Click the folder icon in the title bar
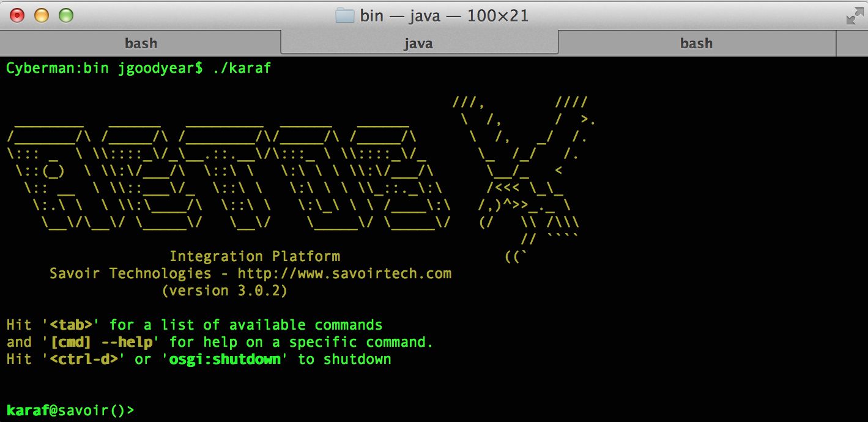The image size is (868, 422). coord(345,15)
